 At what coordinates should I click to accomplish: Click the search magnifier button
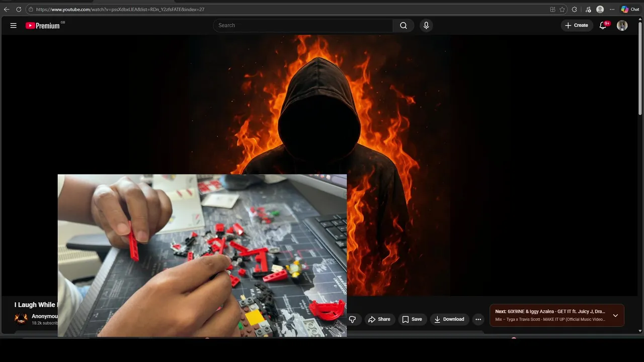[x=404, y=26]
